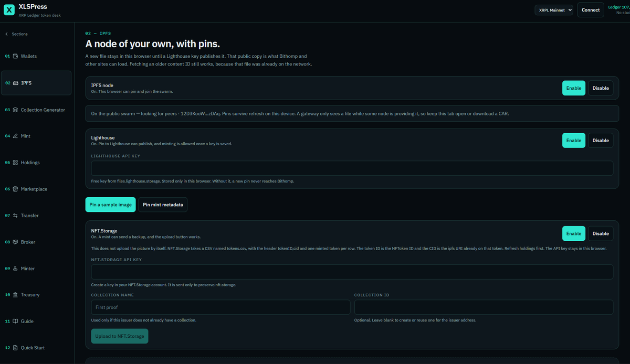Enable NFT.Storage backup
This screenshot has width=630, height=364.
[x=574, y=234]
